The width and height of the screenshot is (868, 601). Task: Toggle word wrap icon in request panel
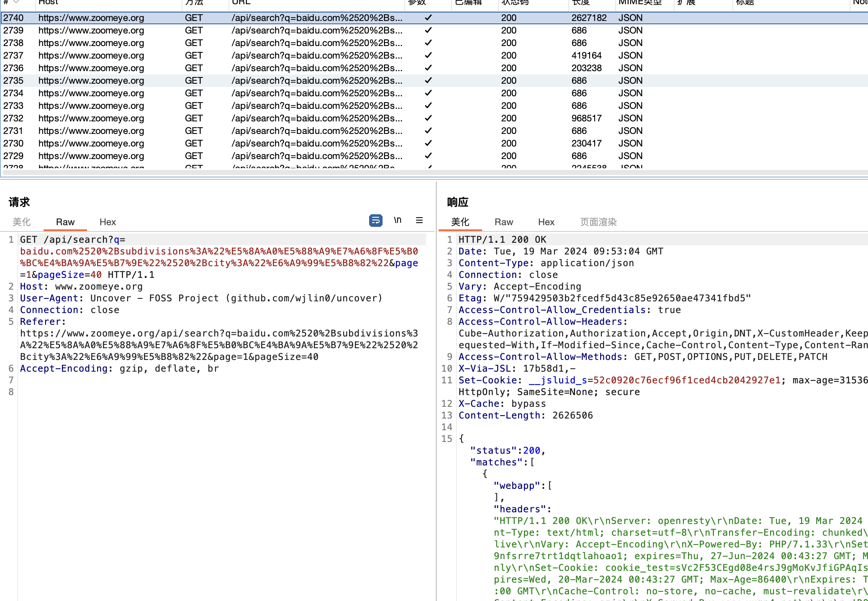click(x=375, y=220)
